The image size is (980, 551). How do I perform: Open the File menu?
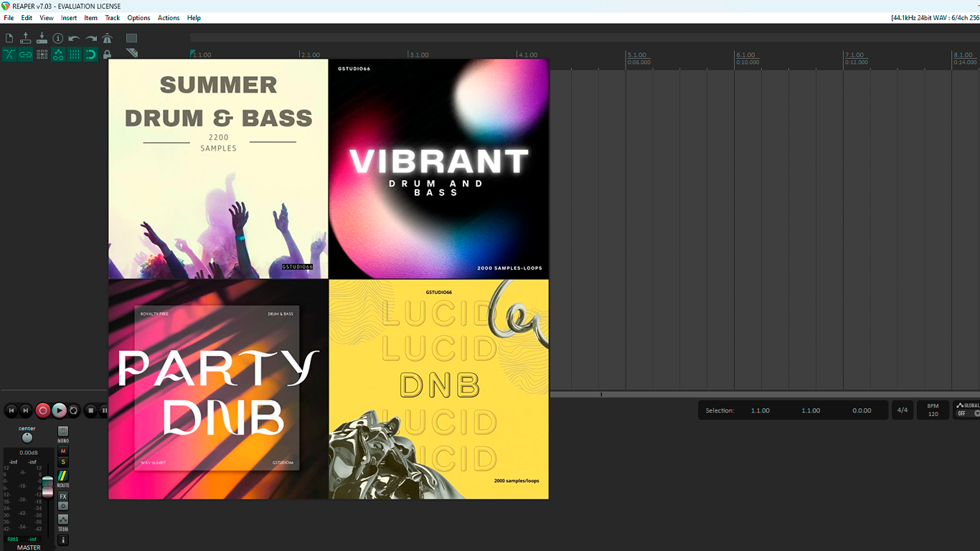pyautogui.click(x=9, y=18)
